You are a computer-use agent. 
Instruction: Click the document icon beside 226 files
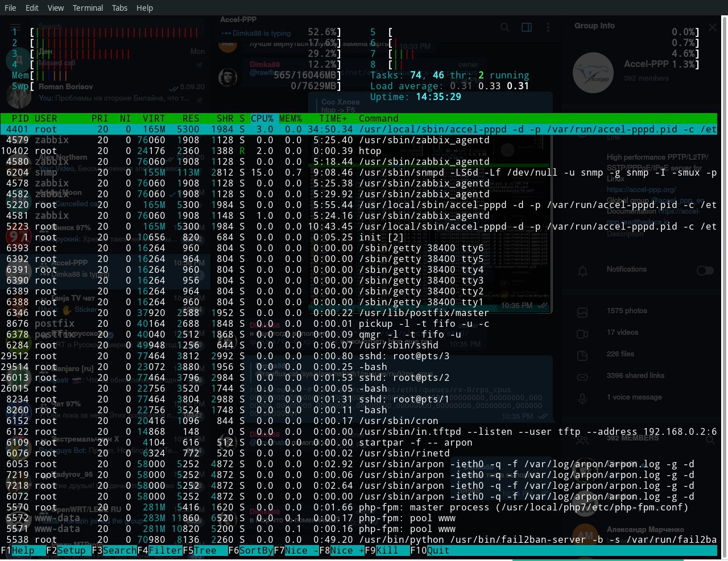pyautogui.click(x=582, y=355)
